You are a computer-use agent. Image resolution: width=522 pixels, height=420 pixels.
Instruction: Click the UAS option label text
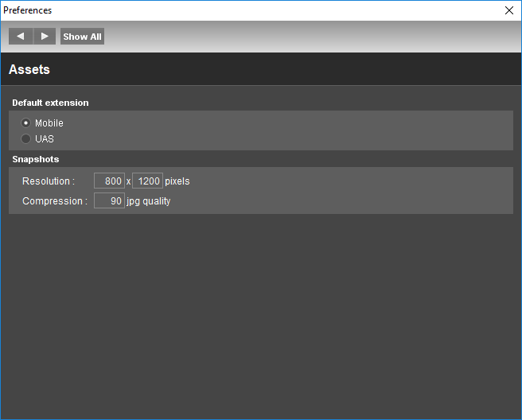45,138
